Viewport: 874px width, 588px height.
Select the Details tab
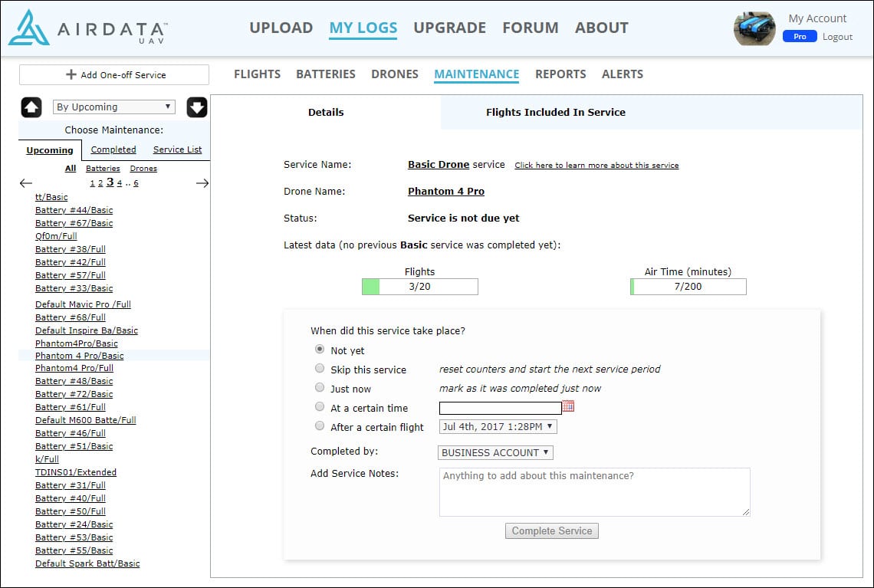pyautogui.click(x=326, y=112)
